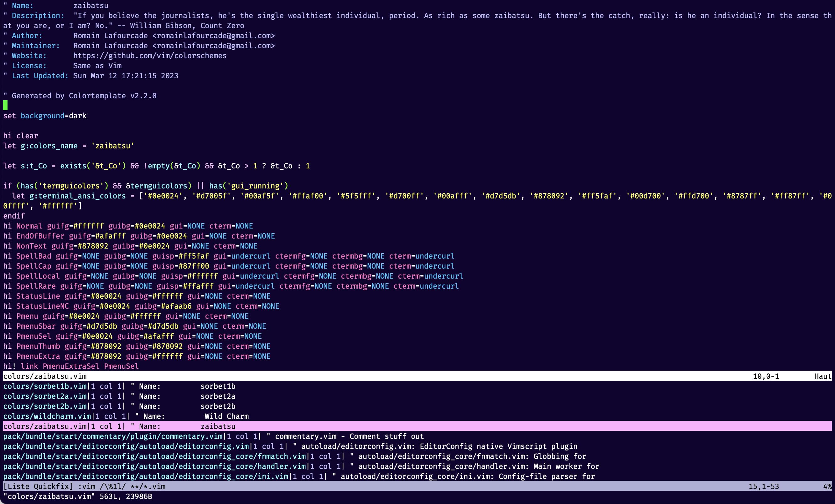This screenshot has height=504, width=835.
Task: Click the github.com/vim/colorschemes website URL
Action: [x=150, y=55]
